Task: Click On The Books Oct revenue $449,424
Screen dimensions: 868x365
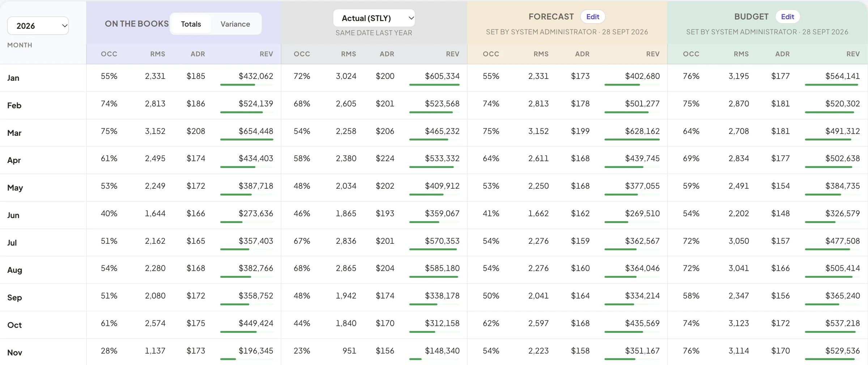Action: pos(256,323)
